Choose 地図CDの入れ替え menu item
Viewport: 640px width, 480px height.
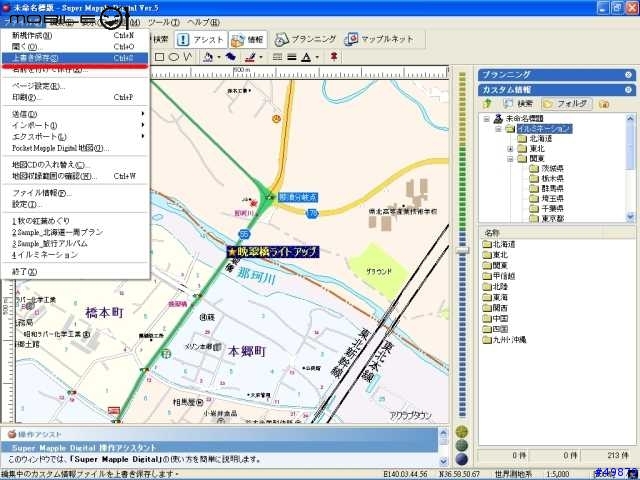75,165
